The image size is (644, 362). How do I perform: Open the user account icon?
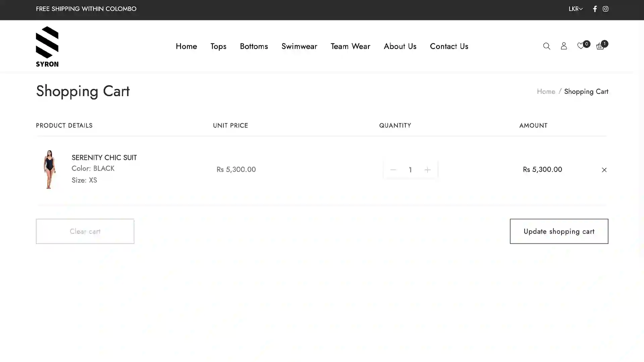(x=564, y=46)
